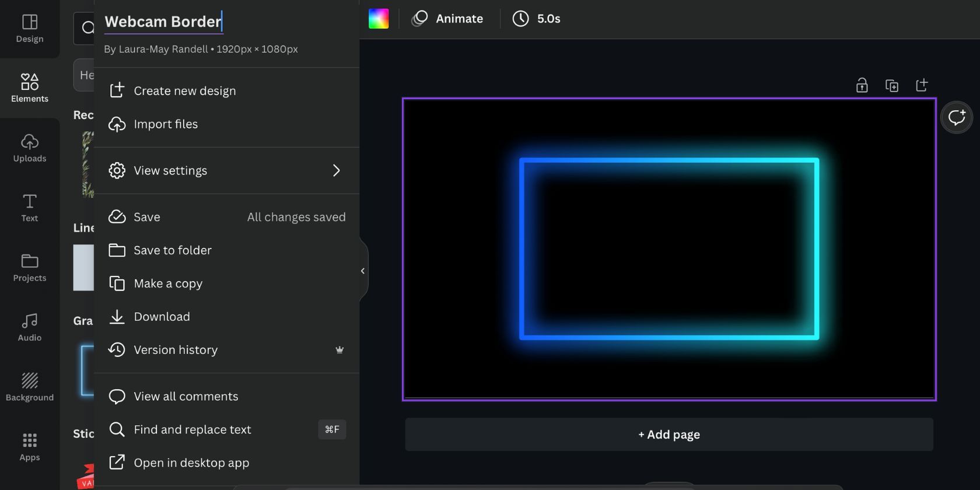The width and height of the screenshot is (980, 490).
Task: Open the Background panel
Action: tap(29, 387)
